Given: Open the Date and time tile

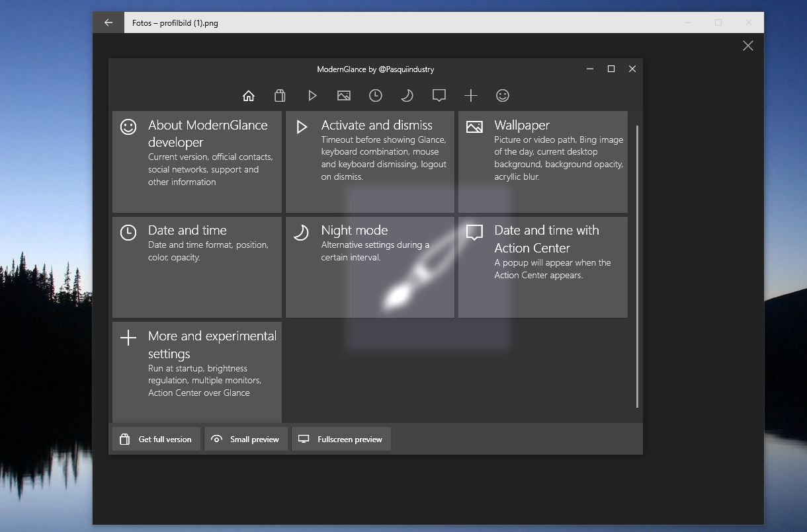Looking at the screenshot, I should [197, 267].
